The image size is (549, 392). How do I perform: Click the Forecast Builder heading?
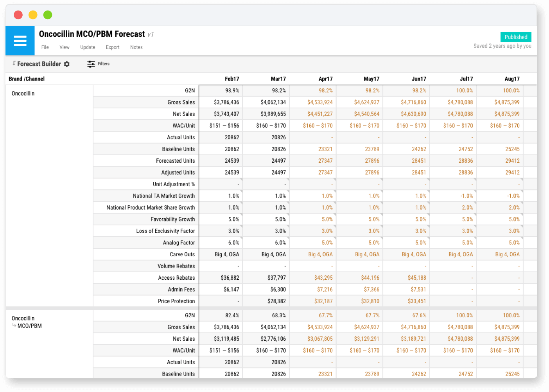pos(39,64)
